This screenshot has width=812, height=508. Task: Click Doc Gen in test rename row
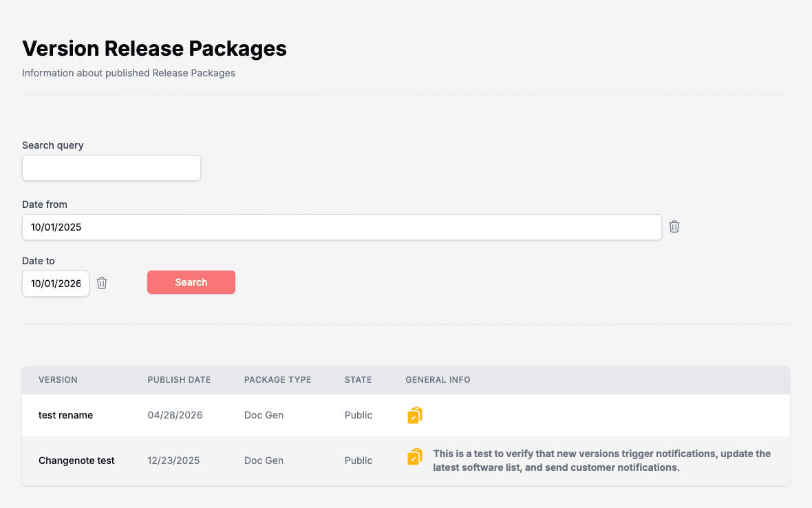(x=264, y=415)
